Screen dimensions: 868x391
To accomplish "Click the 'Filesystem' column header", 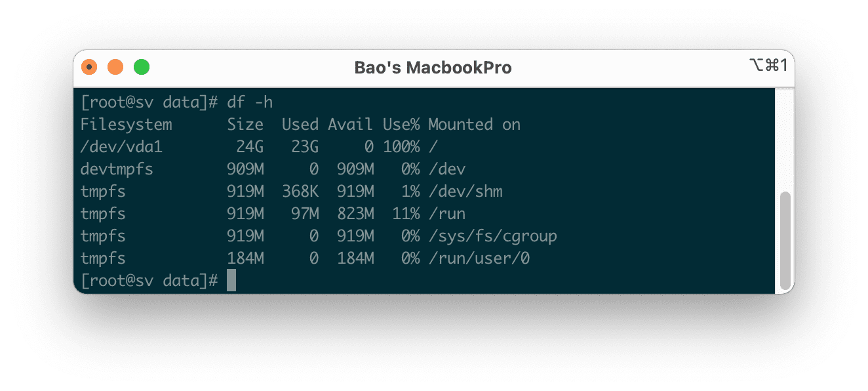I will 126,125.
